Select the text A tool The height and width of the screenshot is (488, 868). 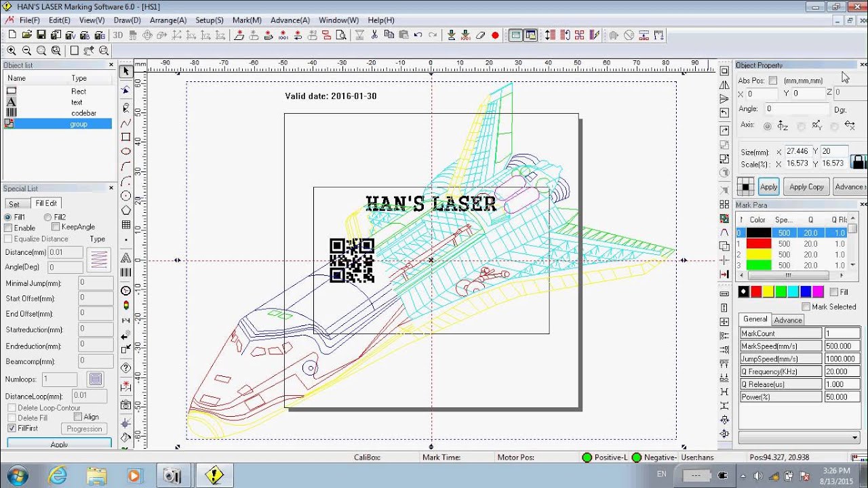click(x=126, y=258)
